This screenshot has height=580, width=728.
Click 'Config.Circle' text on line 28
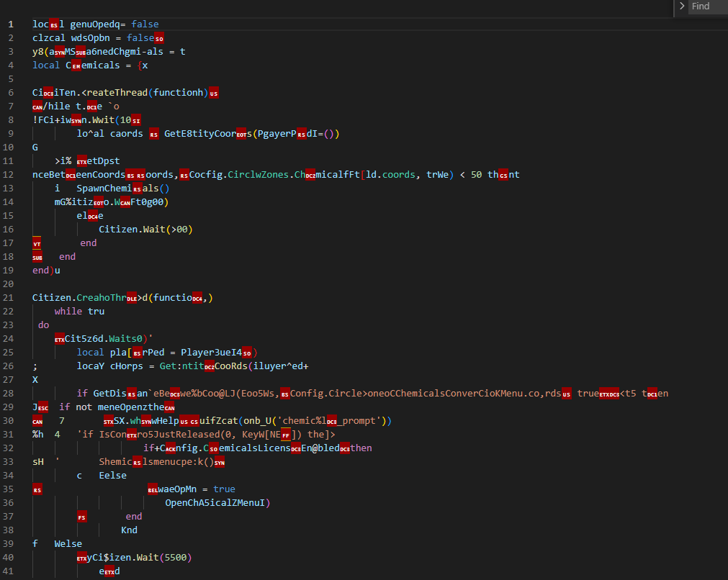pyautogui.click(x=326, y=394)
